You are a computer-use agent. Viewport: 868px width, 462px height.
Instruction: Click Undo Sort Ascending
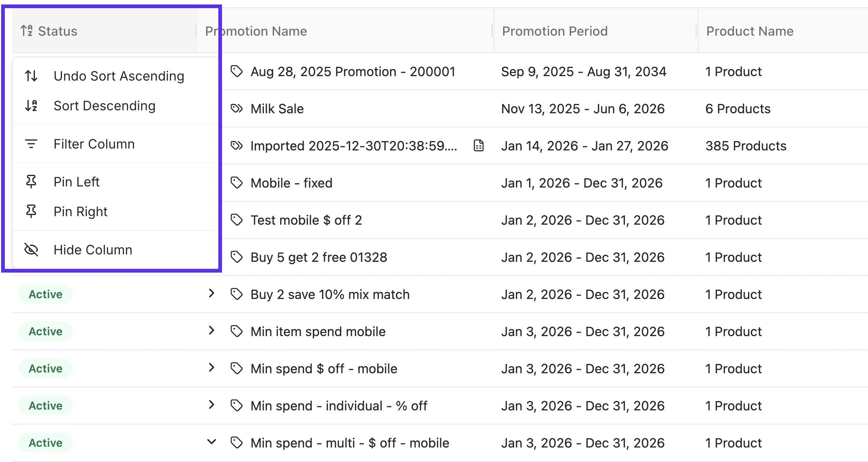(x=119, y=76)
